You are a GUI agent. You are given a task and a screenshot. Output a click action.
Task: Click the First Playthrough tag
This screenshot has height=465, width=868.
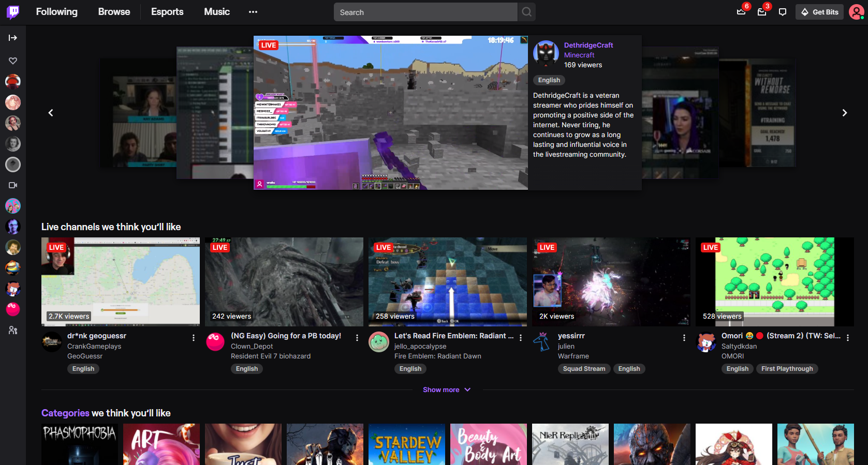click(787, 369)
